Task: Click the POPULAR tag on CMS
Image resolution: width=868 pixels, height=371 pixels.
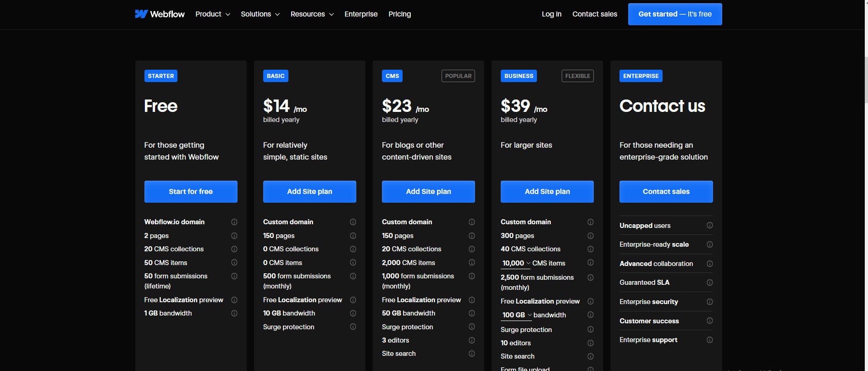Action: (458, 76)
